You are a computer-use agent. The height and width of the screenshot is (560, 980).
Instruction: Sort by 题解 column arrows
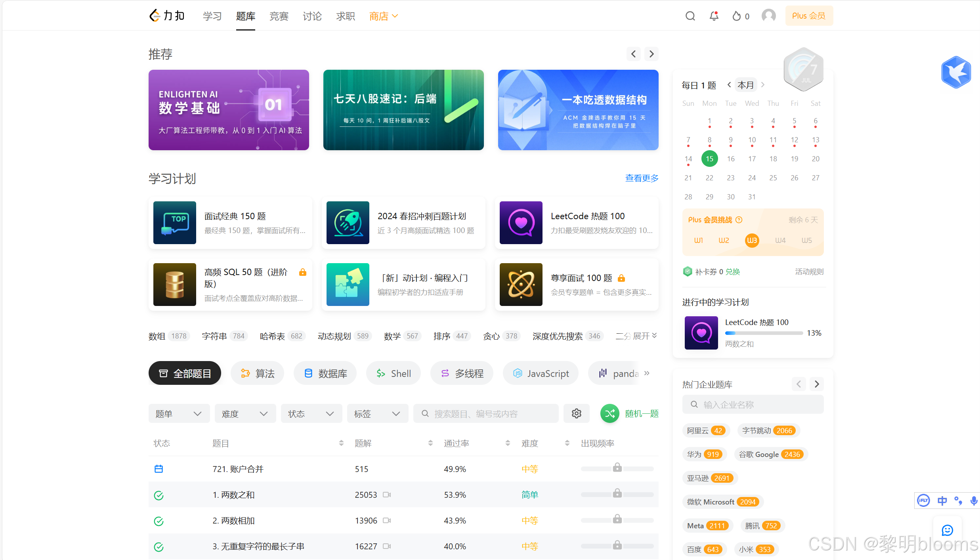(x=430, y=443)
